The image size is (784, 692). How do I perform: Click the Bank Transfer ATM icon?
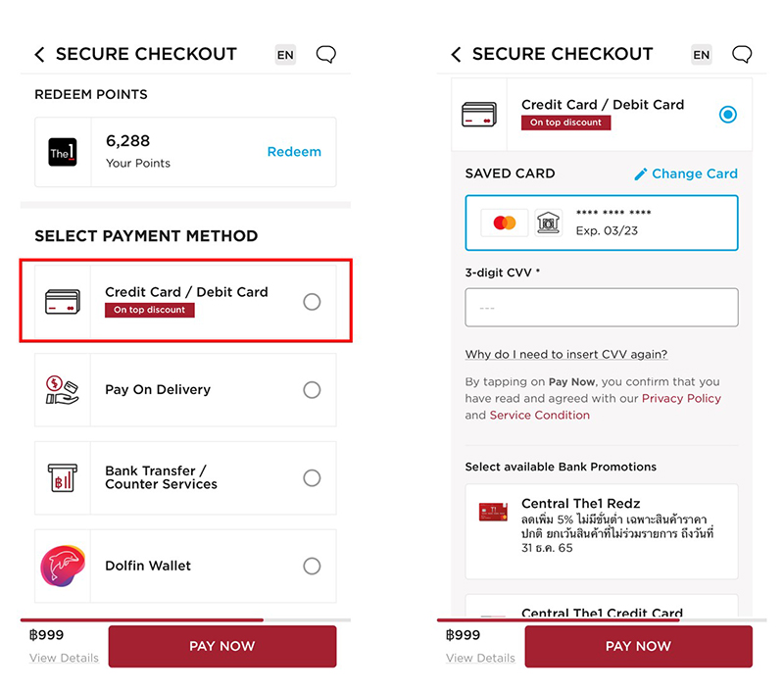point(63,477)
